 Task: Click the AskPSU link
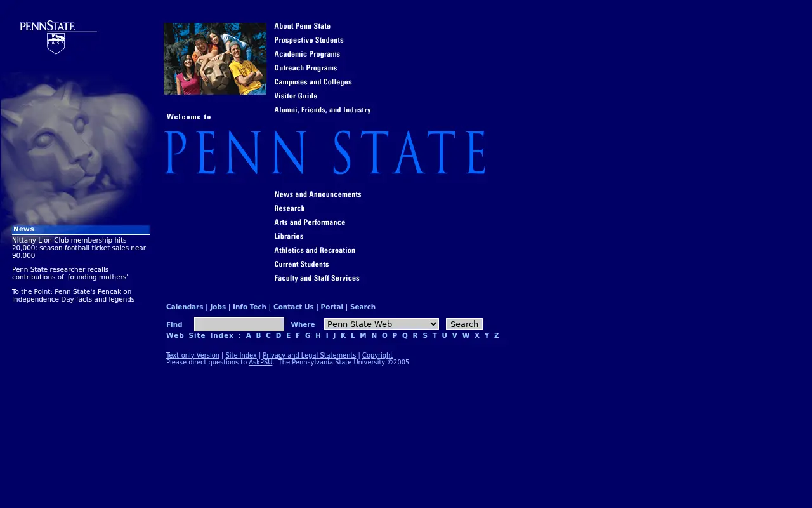coord(260,362)
